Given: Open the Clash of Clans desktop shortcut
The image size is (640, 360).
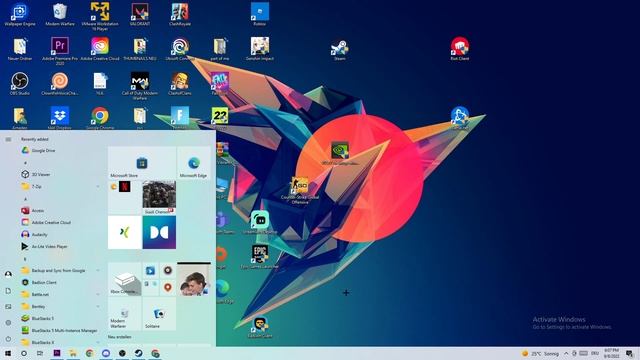Looking at the screenshot, I should tap(180, 84).
